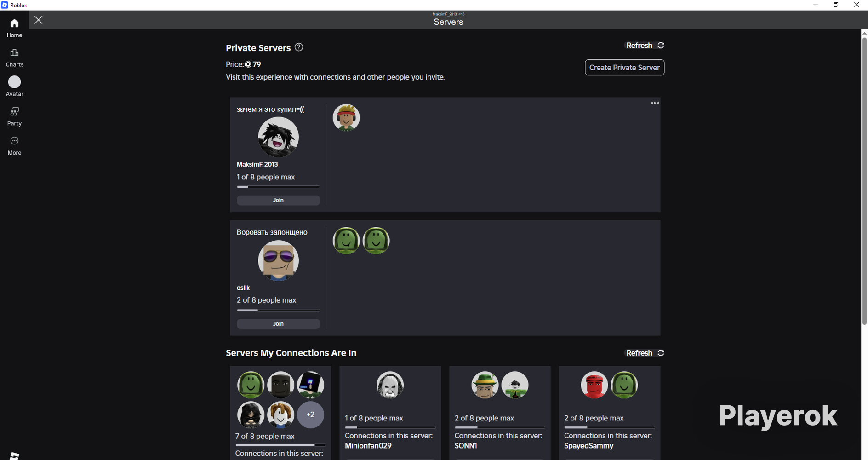Image resolution: width=868 pixels, height=460 pixels.
Task: Select left green smiley player in oslik's server
Action: (x=346, y=241)
